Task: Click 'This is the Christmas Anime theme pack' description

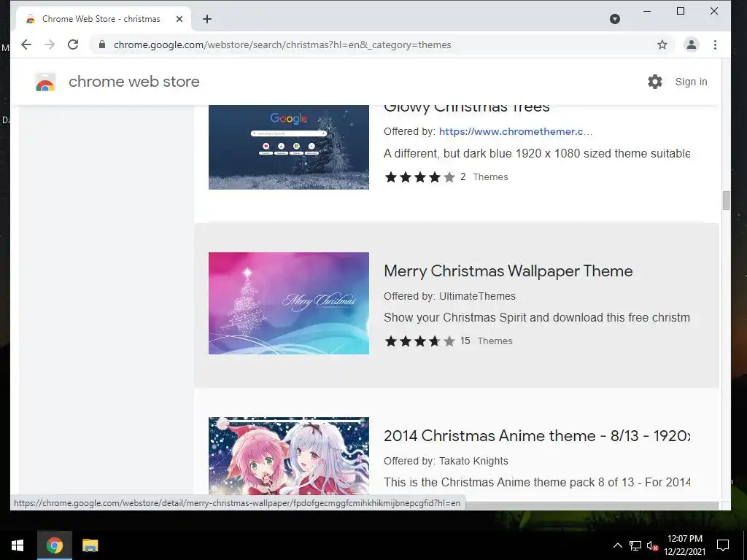Action: click(537, 483)
